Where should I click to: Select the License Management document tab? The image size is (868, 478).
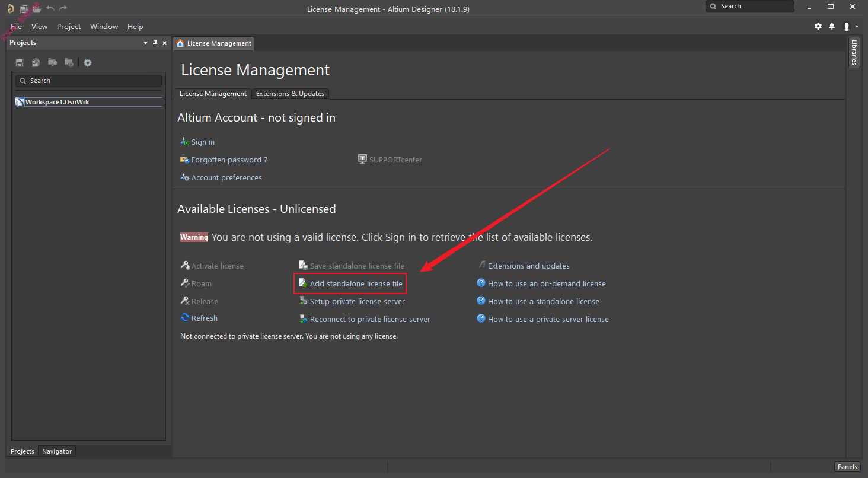tap(214, 43)
